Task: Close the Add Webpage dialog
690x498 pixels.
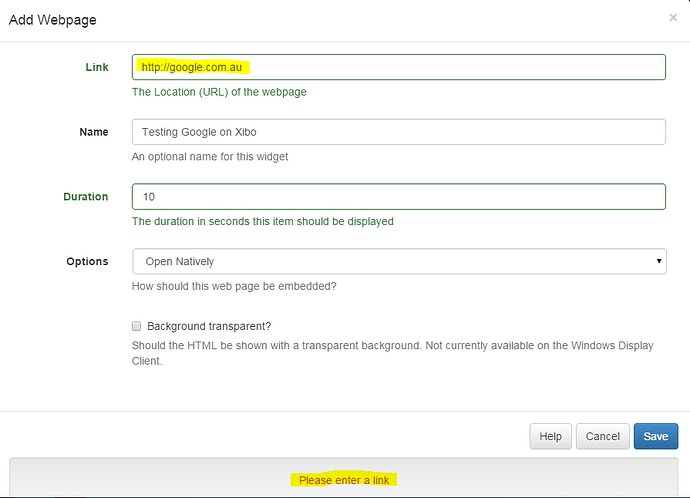Action: click(673, 18)
